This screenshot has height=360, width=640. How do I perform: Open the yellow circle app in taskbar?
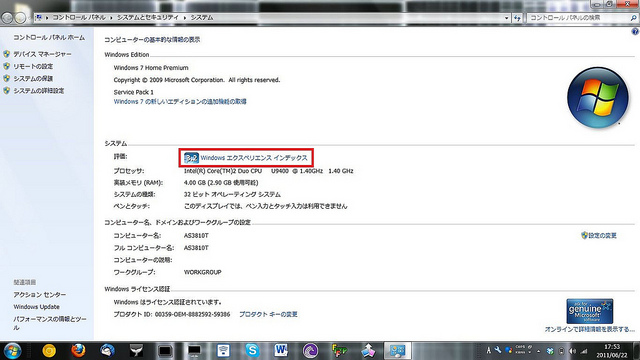[x=49, y=351]
